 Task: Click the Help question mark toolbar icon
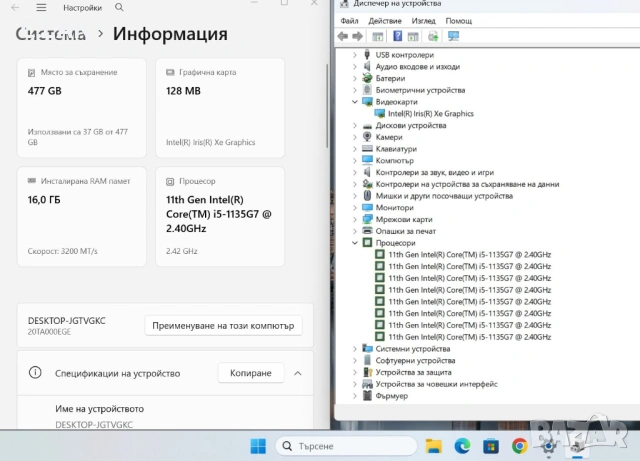click(x=397, y=36)
